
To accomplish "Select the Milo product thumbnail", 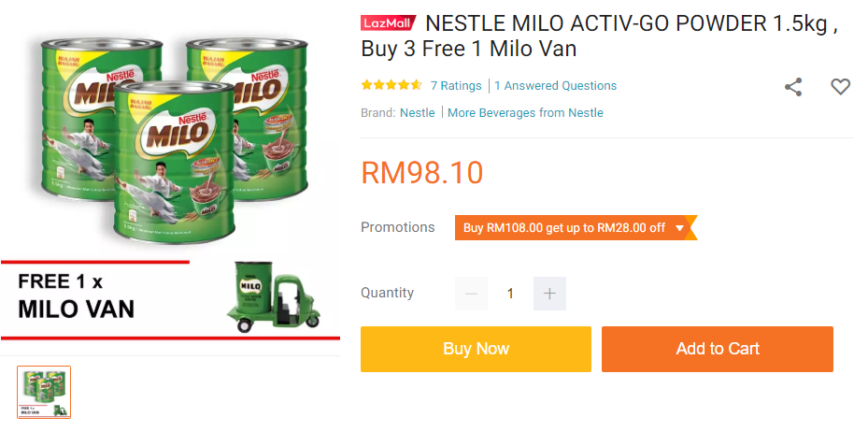I will (x=44, y=392).
